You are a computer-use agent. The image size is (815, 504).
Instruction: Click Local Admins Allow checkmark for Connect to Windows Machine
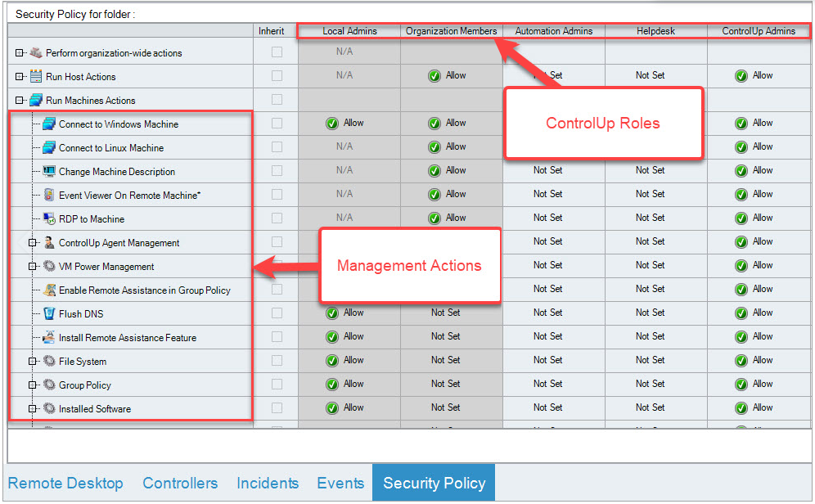click(x=332, y=124)
